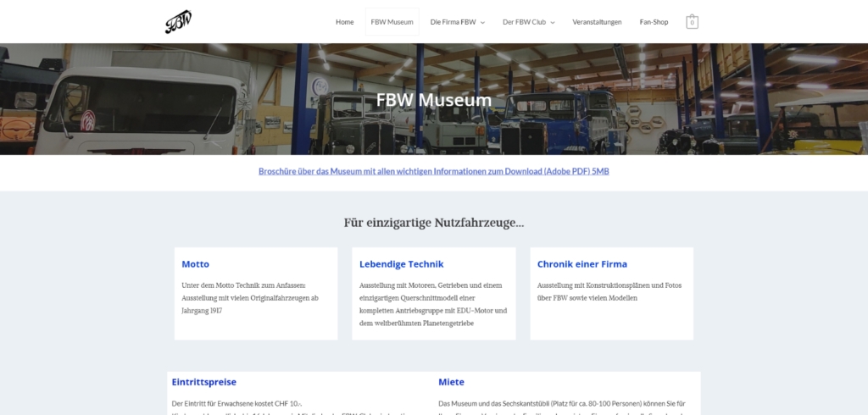Click the Eintrittspreise heading

coord(203,382)
